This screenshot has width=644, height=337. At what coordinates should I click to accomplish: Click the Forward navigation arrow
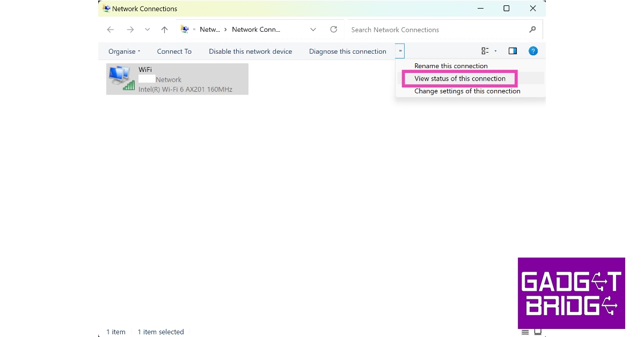coord(130,30)
